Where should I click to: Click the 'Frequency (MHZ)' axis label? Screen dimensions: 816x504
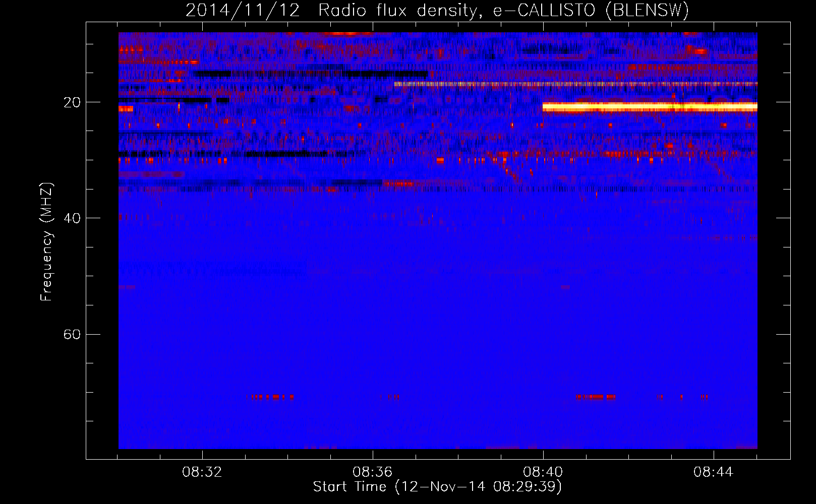[x=46, y=241]
